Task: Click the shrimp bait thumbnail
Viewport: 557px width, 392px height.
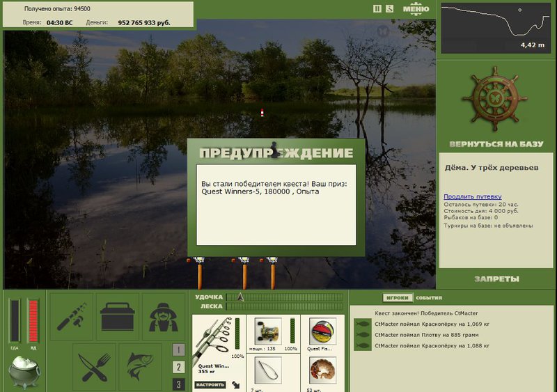Action: 322,370
